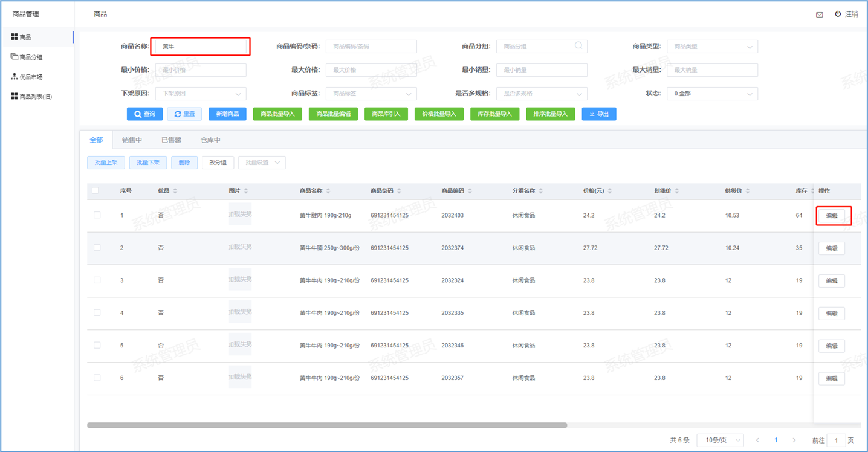Open 商品列表(旧) in the sidebar
Viewport: 868px width, 452px height.
35,97
